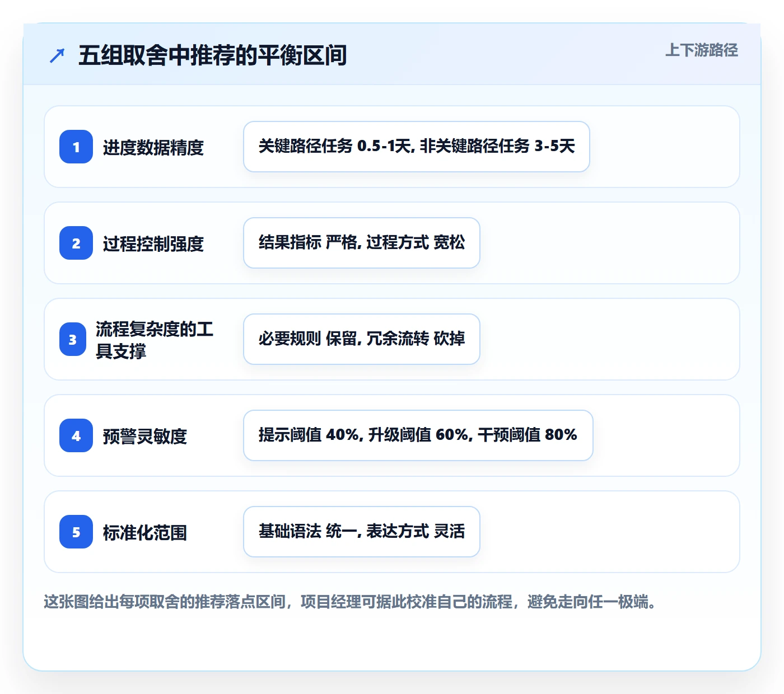Click the 上下游路径 label in the header
Screen dimensions: 784x694
(x=702, y=50)
